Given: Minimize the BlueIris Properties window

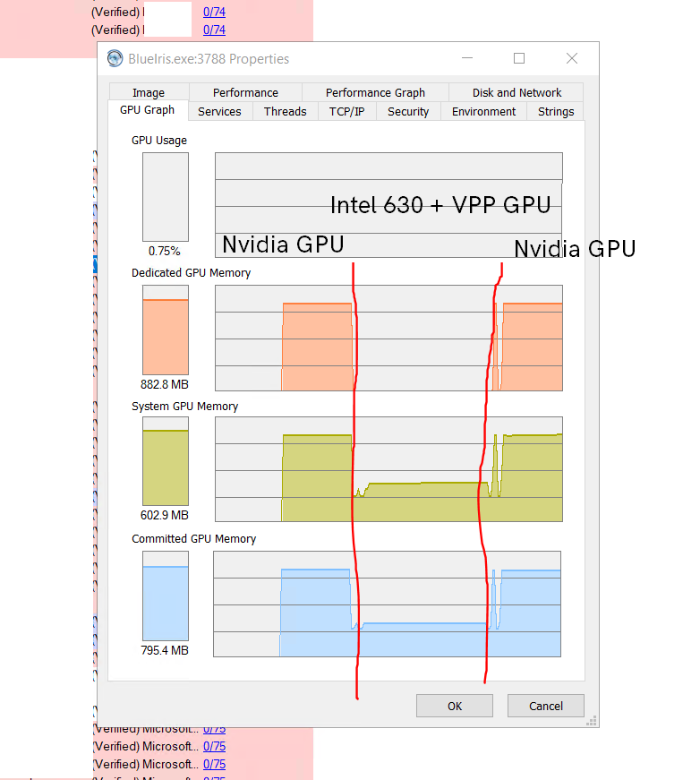Looking at the screenshot, I should pyautogui.click(x=467, y=58).
